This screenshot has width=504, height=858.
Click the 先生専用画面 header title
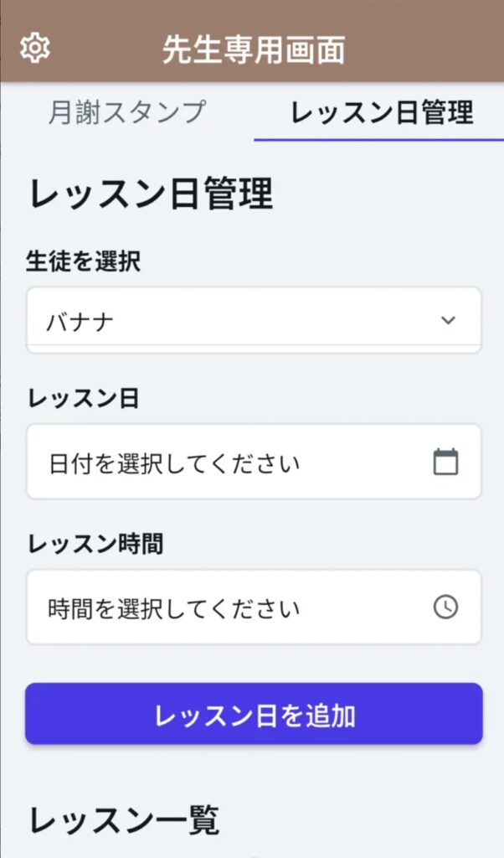[x=253, y=49]
